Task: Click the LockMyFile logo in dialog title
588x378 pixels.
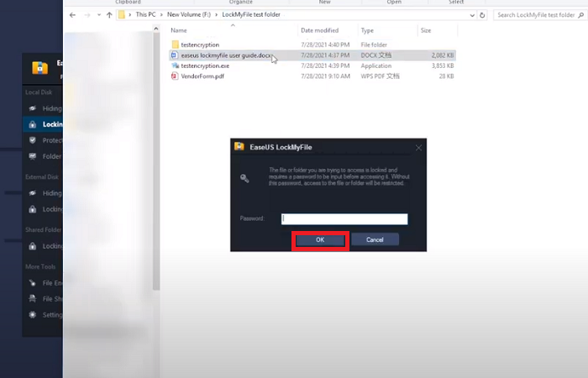Action: pyautogui.click(x=239, y=147)
